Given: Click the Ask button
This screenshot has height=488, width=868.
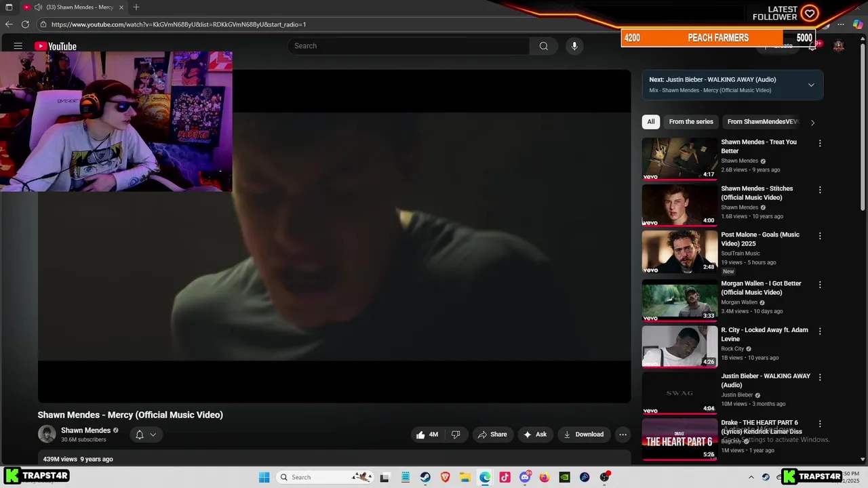Looking at the screenshot, I should [x=534, y=434].
